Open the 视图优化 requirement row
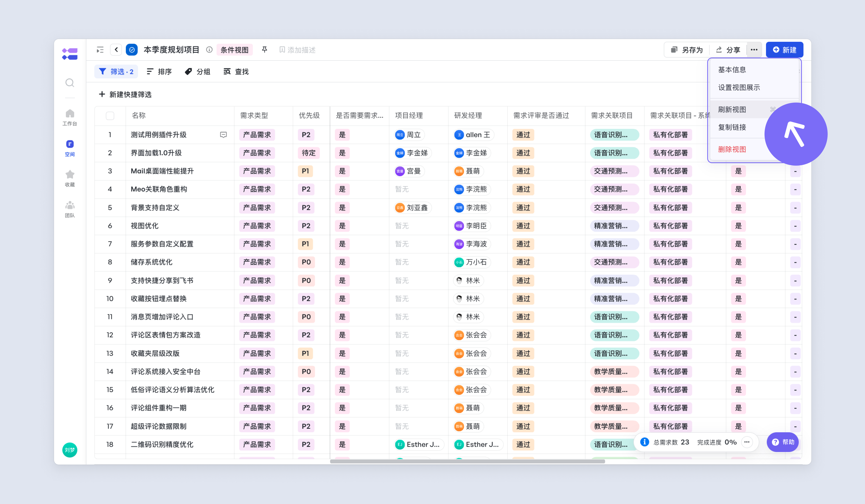Screen dimensions: 865x504 click(x=145, y=226)
